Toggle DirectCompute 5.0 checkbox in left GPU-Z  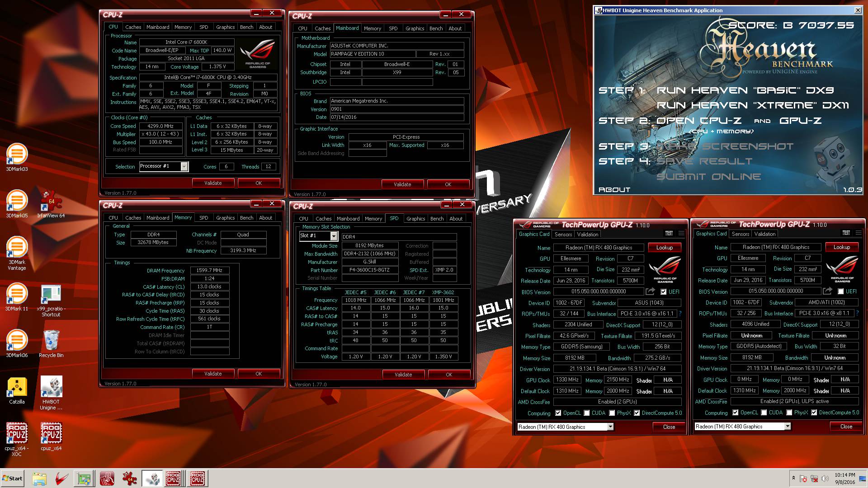click(637, 413)
